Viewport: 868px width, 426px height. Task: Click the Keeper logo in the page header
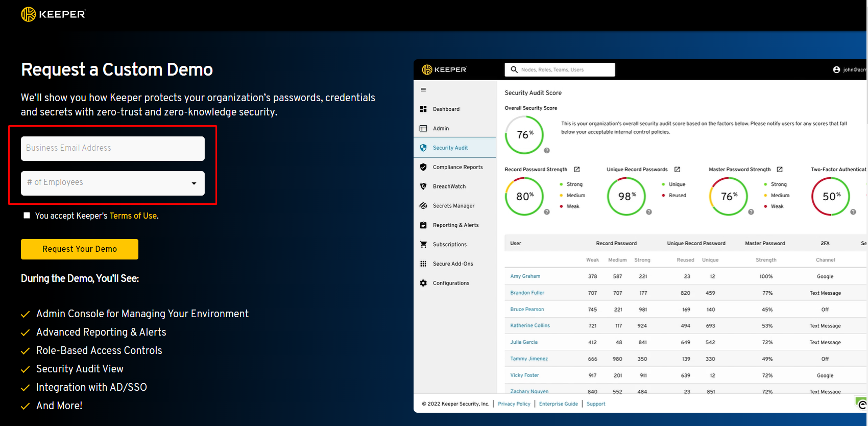[53, 14]
